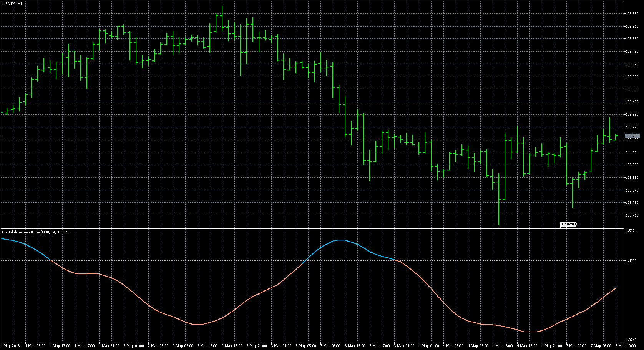Select the '2 May 09:00' time label
The image size is (644, 350).
[183, 346]
